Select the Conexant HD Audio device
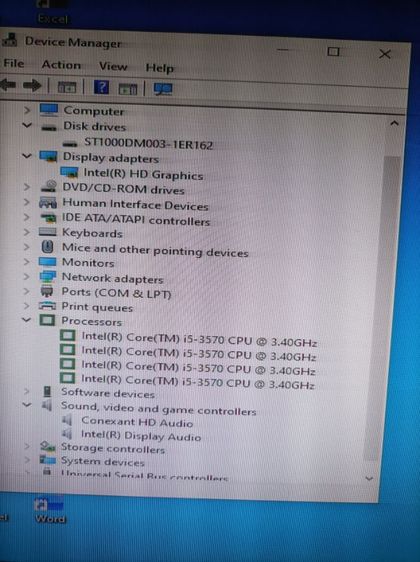 (137, 422)
